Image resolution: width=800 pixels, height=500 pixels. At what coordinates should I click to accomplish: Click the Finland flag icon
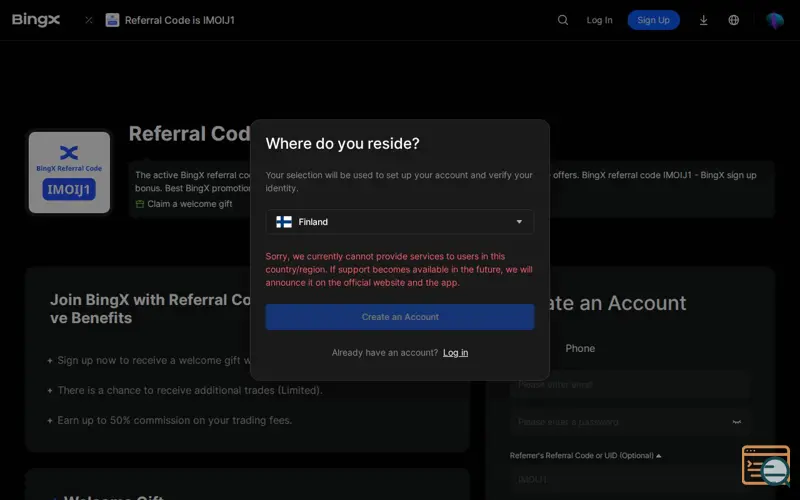pos(284,222)
